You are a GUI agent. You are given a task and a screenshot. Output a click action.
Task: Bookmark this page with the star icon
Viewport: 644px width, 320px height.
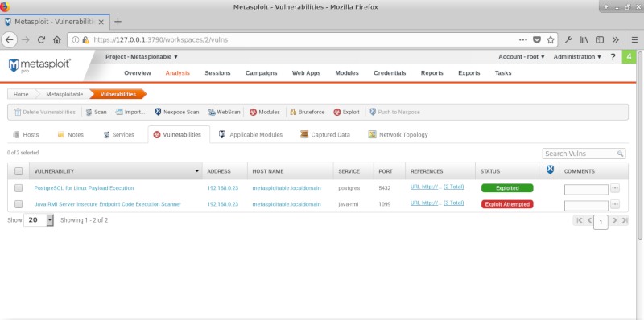pos(551,39)
